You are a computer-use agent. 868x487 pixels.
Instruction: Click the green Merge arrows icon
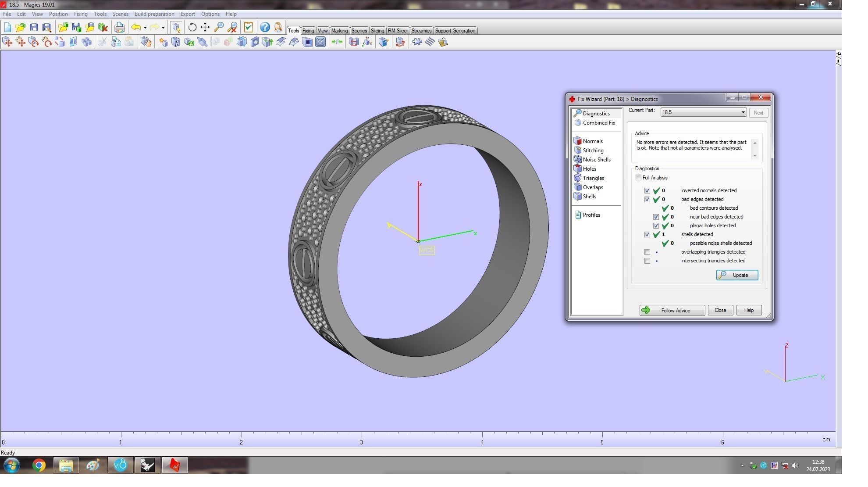pyautogui.click(x=337, y=42)
